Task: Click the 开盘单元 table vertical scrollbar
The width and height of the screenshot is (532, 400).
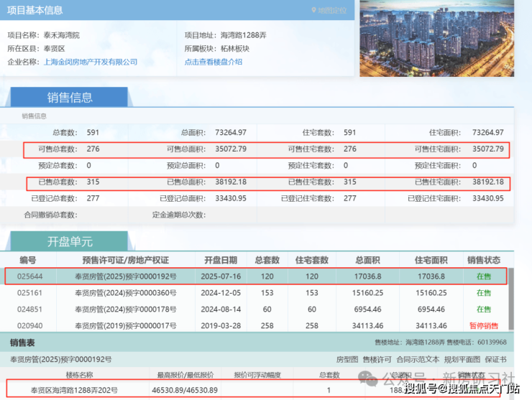Action: click(x=511, y=294)
